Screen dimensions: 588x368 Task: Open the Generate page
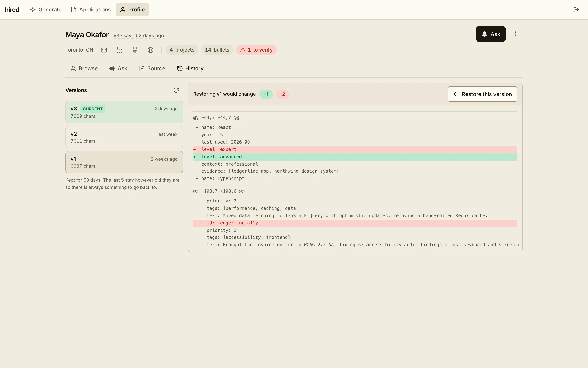pos(46,10)
